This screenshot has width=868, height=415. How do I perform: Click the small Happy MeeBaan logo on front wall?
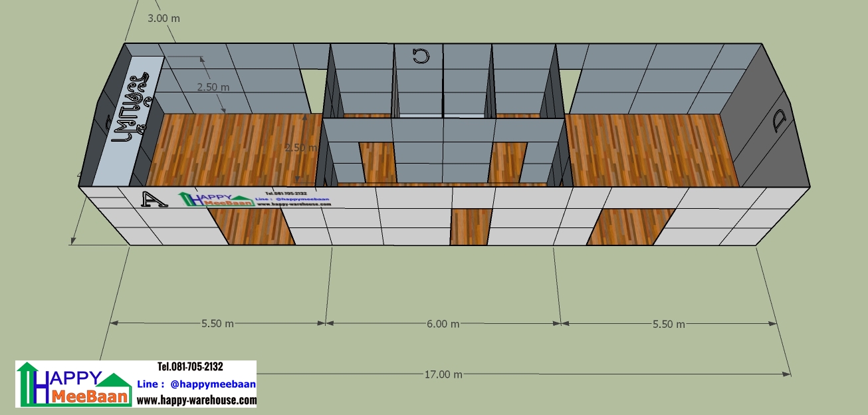[216, 198]
